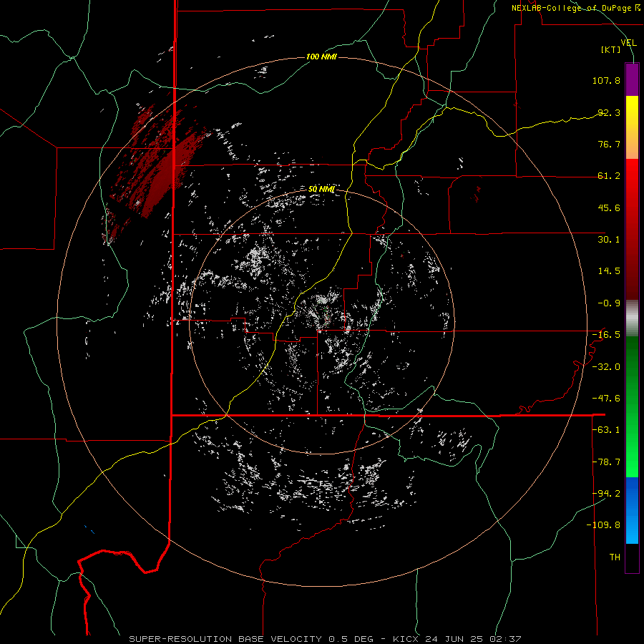Click the blue segment of velocity color bar
Image resolution: width=644 pixels, height=644 pixels.
[632, 510]
